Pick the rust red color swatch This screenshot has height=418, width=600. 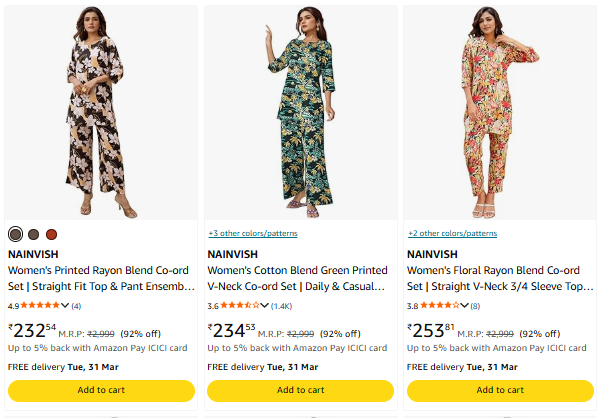(x=51, y=234)
